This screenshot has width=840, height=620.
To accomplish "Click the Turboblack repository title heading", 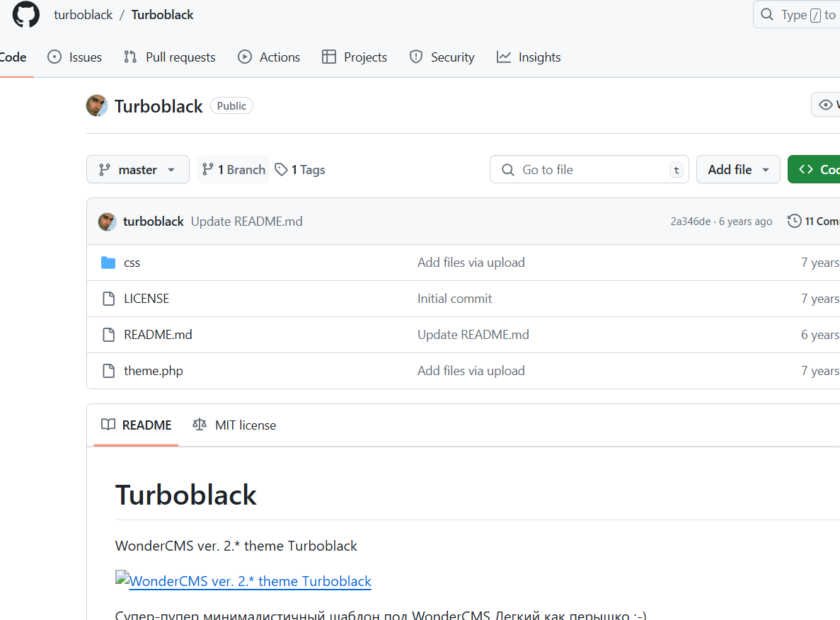I will (159, 106).
